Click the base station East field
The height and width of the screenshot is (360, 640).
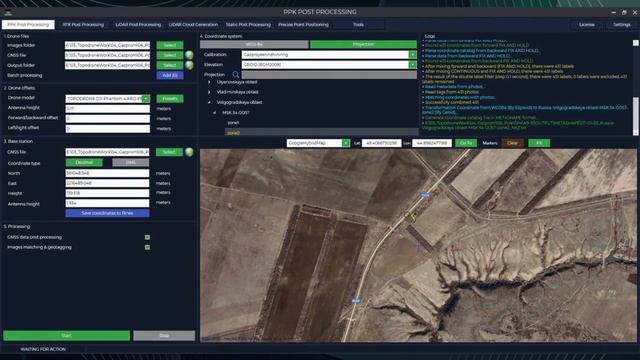(107, 183)
